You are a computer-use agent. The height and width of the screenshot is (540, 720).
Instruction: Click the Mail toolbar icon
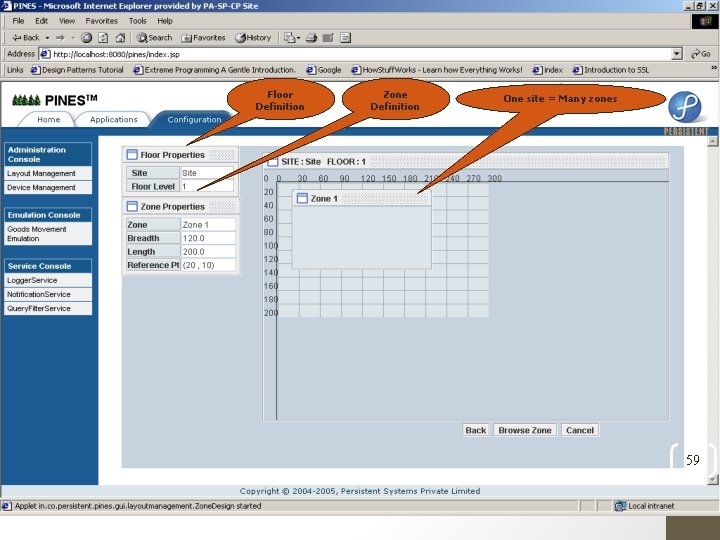tap(289, 38)
